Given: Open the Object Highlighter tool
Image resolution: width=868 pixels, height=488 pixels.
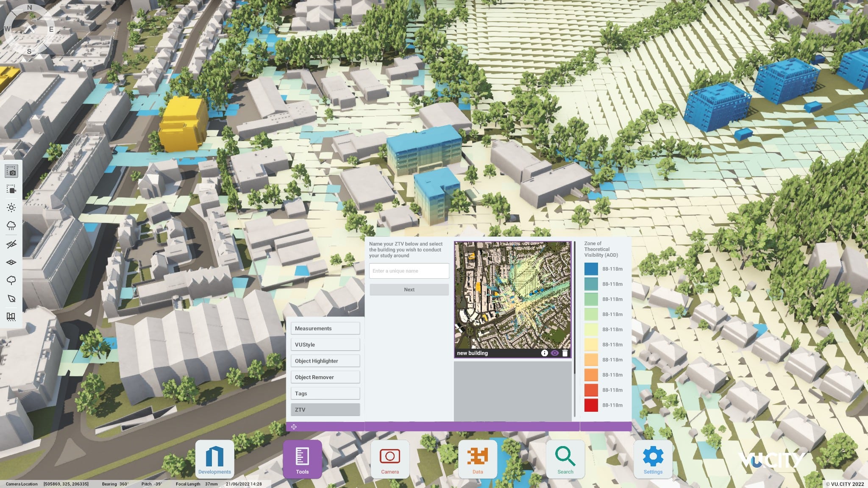Looking at the screenshot, I should (x=325, y=360).
